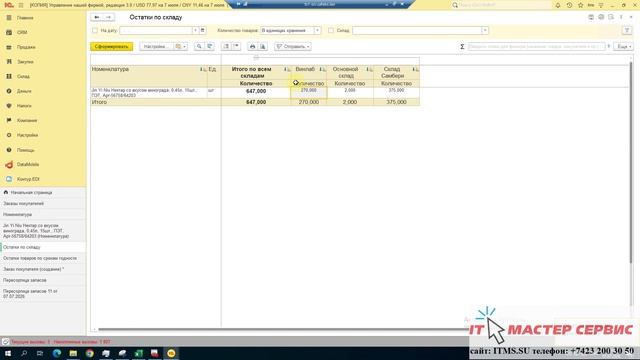The height and width of the screenshot is (360, 640).
Task: Open the CRM section in sidebar
Action: click(22, 32)
